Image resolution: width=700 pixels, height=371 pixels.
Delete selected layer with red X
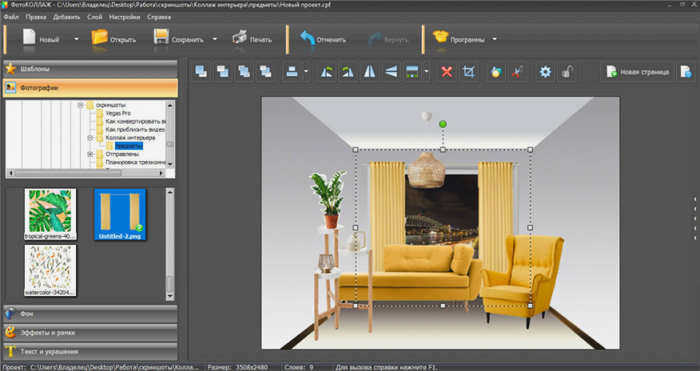point(447,71)
